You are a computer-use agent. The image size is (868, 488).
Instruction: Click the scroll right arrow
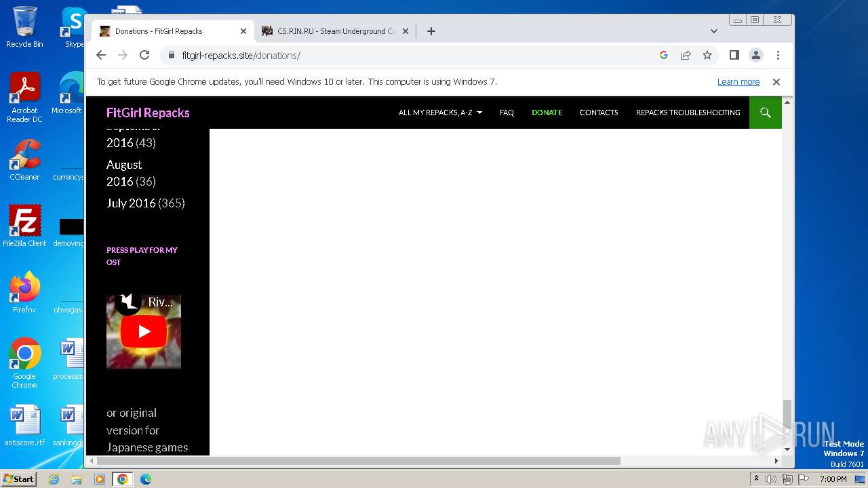[776, 461]
